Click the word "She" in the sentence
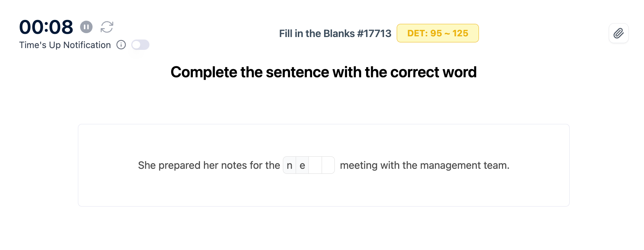Screen dimensions: 644x250 147,165
